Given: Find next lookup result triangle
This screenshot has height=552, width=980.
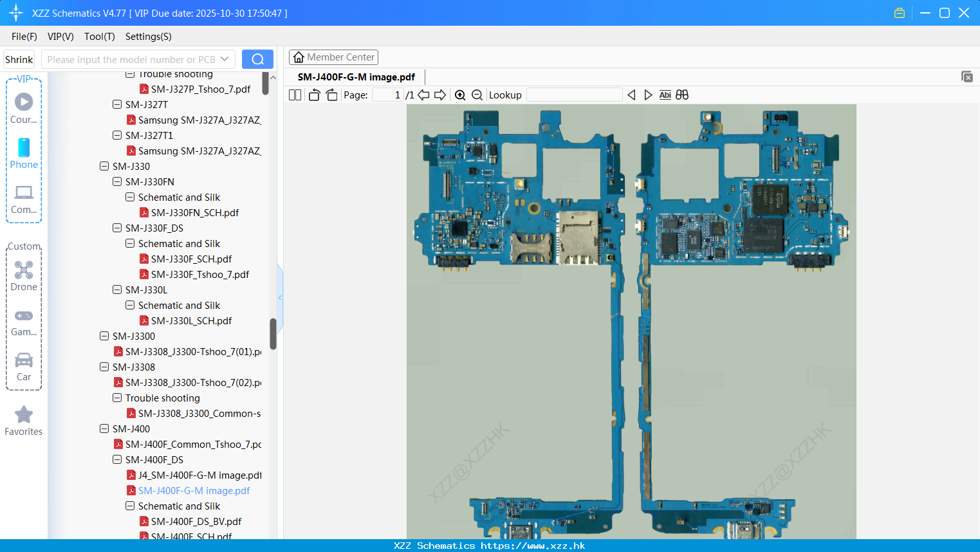Looking at the screenshot, I should point(648,95).
